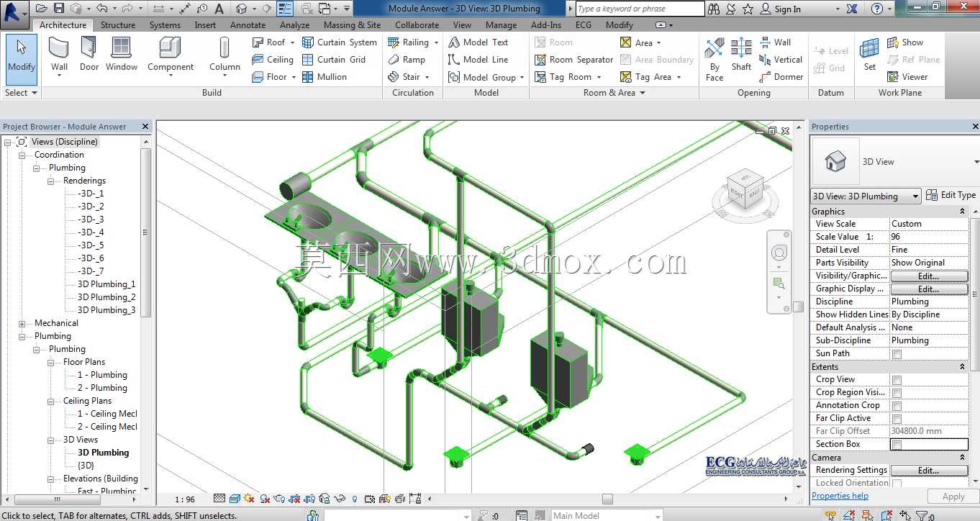Click the Dormer opening tool
Viewport: 980px width, 521px height.
coord(781,77)
